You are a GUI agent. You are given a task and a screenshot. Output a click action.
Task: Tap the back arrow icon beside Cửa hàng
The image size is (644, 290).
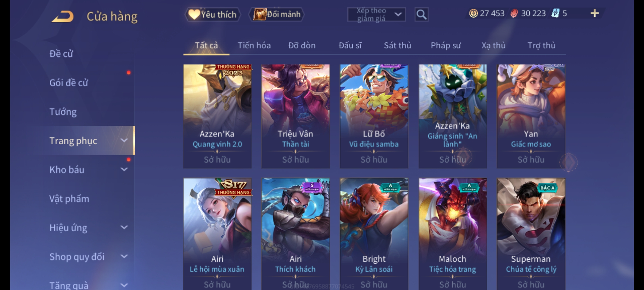pos(63,16)
